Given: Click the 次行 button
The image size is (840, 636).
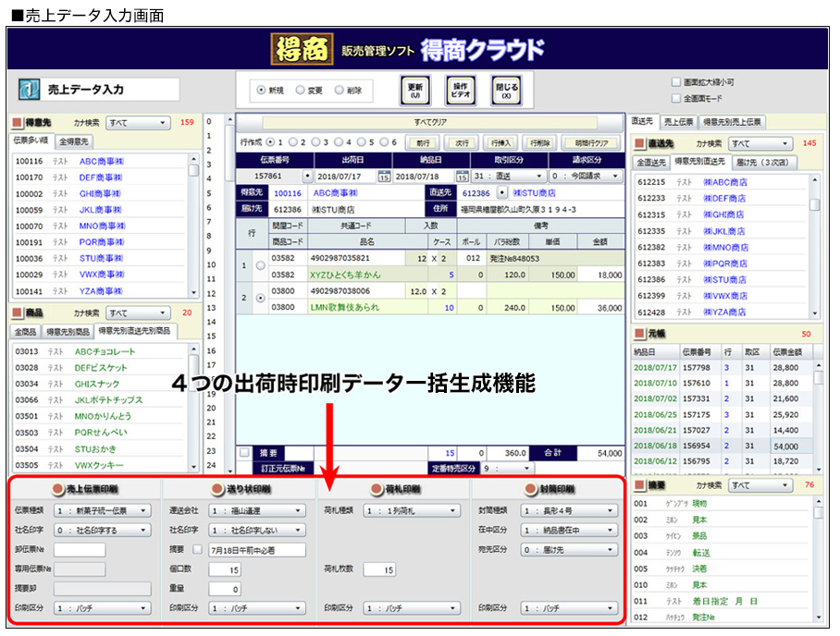Looking at the screenshot, I should [462, 143].
